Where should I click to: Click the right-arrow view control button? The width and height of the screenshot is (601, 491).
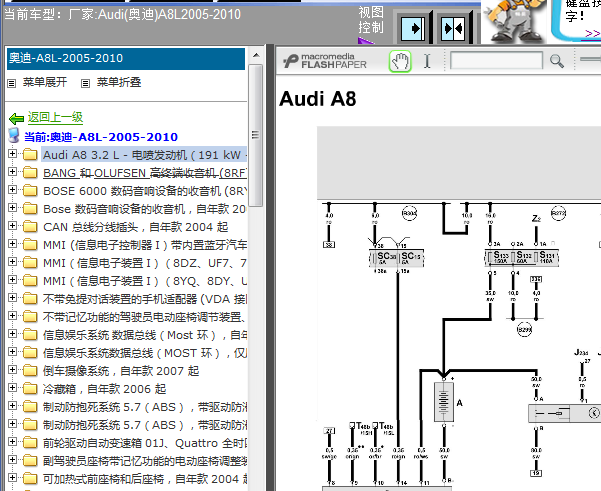413,29
